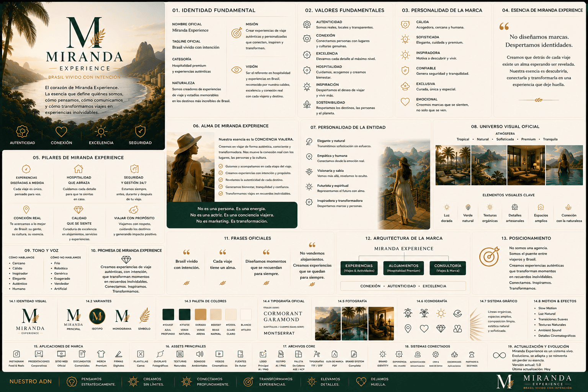
Task: Click the Consultoría green box
Action: 448,268
